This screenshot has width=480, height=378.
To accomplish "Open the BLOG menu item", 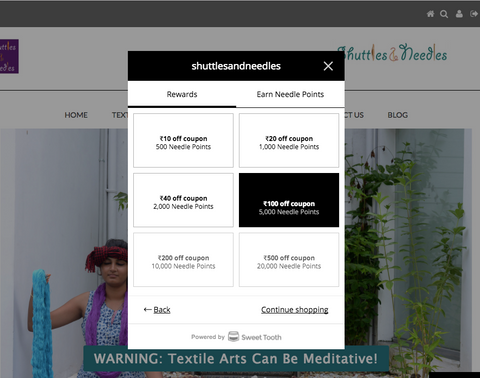I will click(397, 115).
